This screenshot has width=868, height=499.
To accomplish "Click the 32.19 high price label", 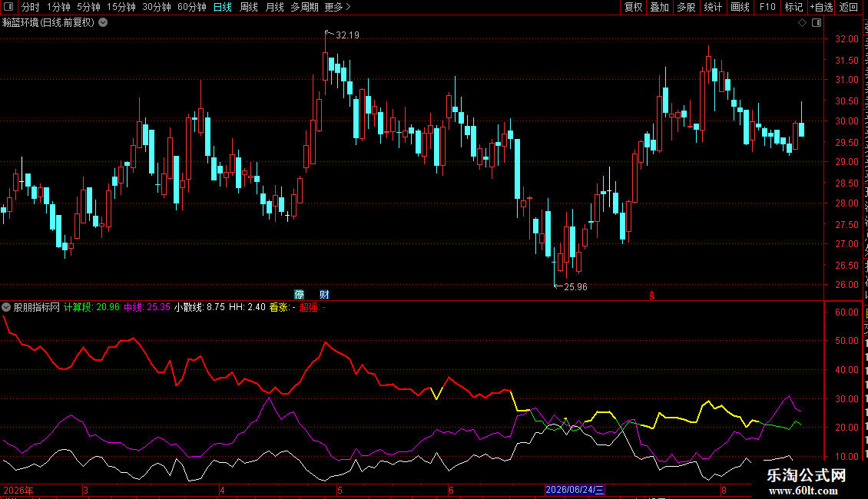I will (x=348, y=35).
